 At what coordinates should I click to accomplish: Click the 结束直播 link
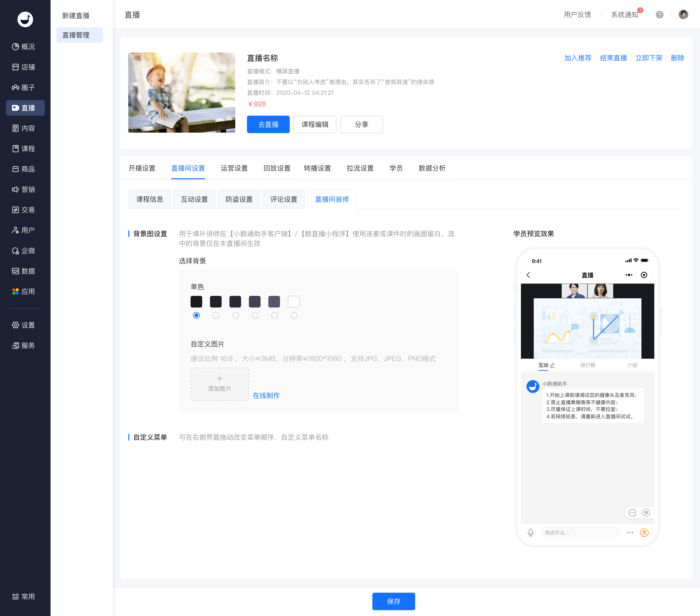pyautogui.click(x=613, y=58)
